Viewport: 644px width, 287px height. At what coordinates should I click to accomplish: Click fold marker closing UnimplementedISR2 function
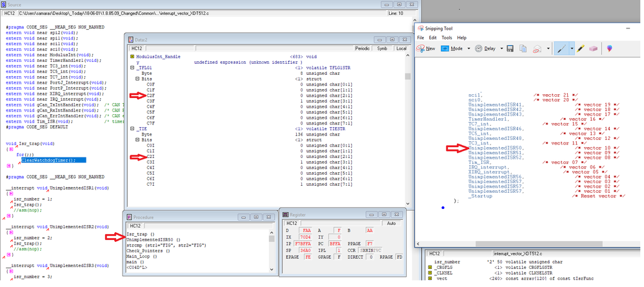pos(8,255)
